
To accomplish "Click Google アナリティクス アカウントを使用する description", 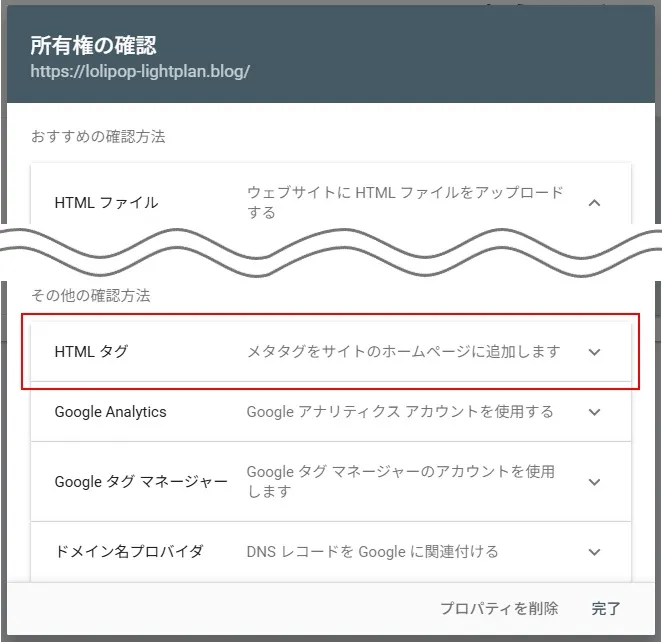I will [400, 412].
